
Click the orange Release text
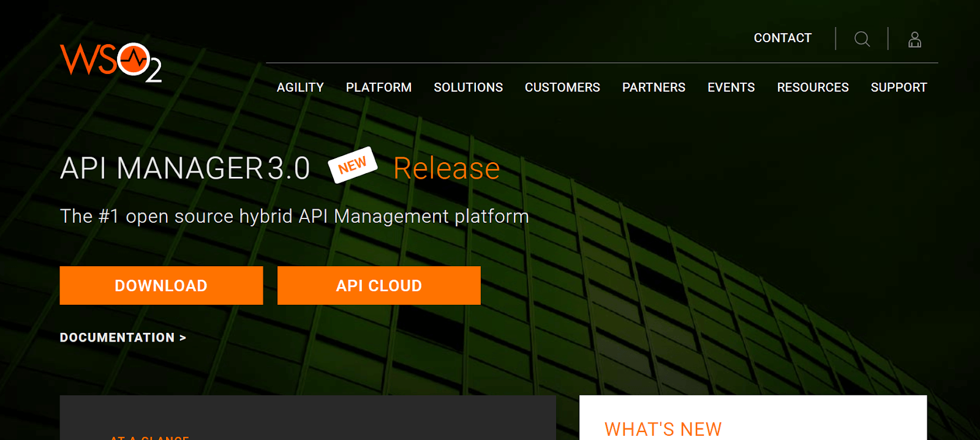pyautogui.click(x=447, y=168)
